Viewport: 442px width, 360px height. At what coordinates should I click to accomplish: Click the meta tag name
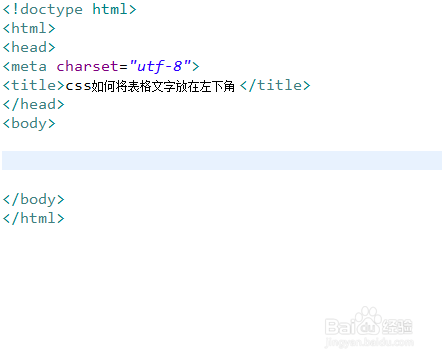(x=29, y=67)
